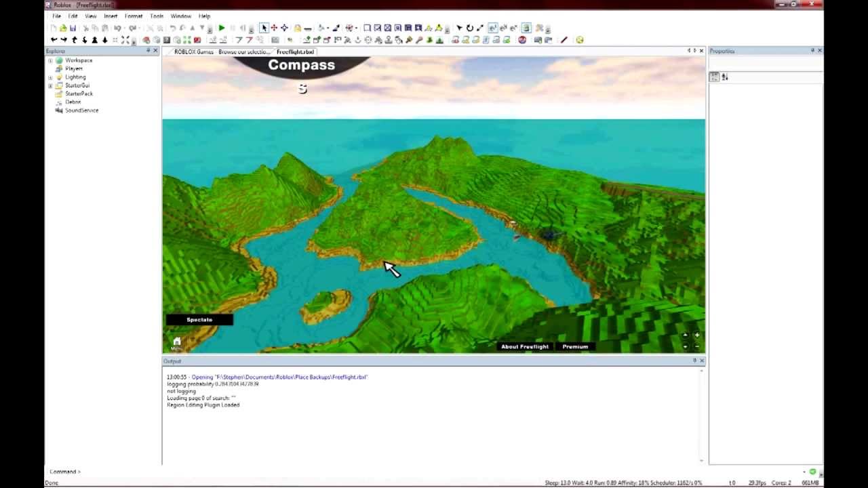Click the viewport zoom-in plus icon
Screen dimensions: 868x488
(696, 335)
